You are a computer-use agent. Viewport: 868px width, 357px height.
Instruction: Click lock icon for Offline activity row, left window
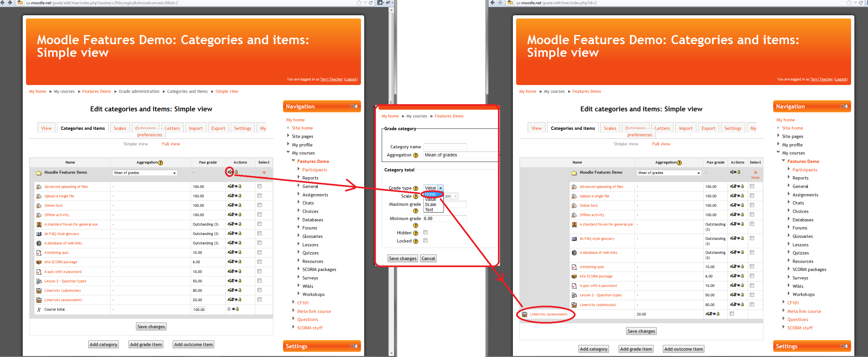[x=240, y=215]
